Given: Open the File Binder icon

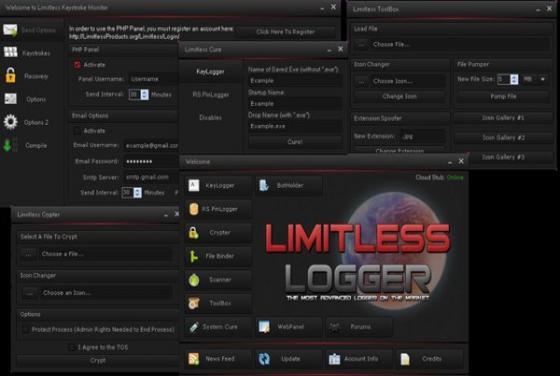Looking at the screenshot, I should [x=194, y=256].
